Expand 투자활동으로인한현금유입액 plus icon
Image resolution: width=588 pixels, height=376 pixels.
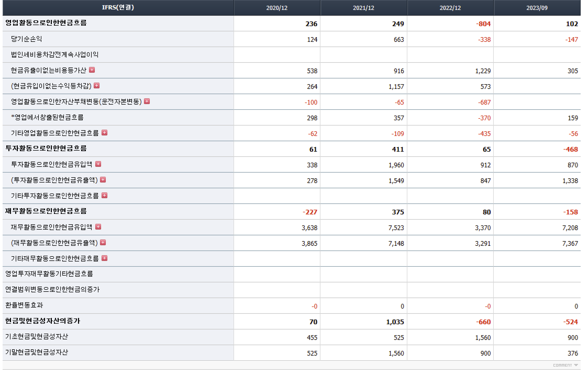point(98,164)
